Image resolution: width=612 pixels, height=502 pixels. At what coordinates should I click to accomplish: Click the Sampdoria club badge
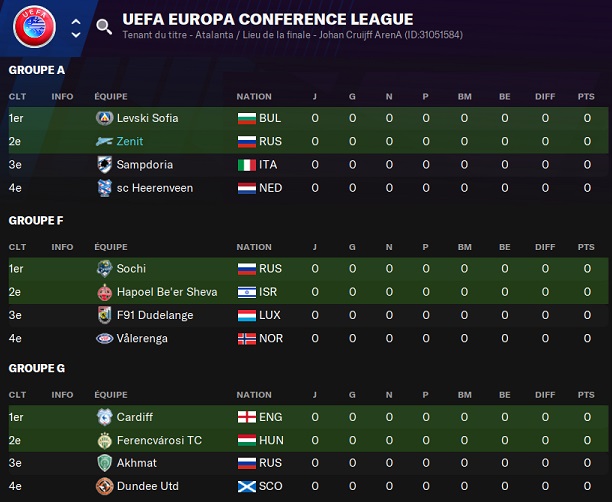click(104, 164)
